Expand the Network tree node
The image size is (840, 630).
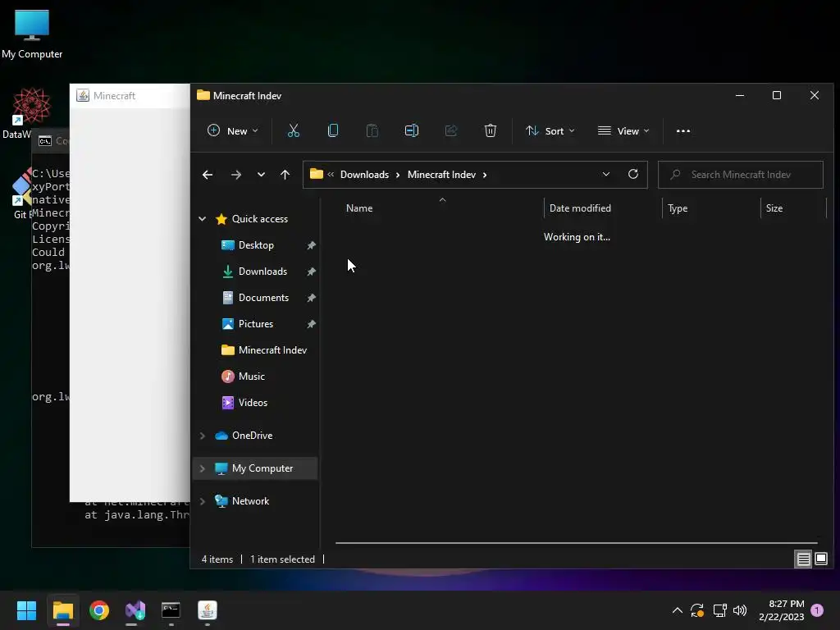pos(203,501)
